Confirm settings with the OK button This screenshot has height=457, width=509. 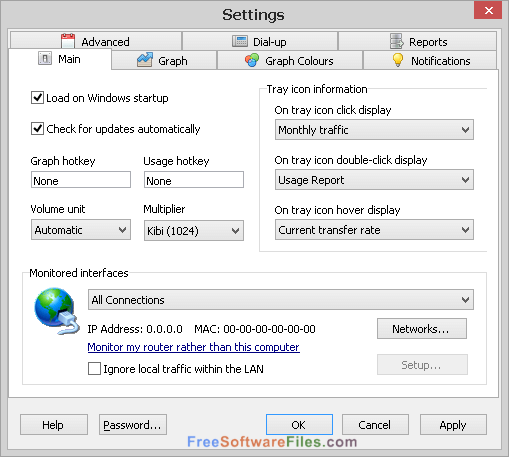pos(299,425)
